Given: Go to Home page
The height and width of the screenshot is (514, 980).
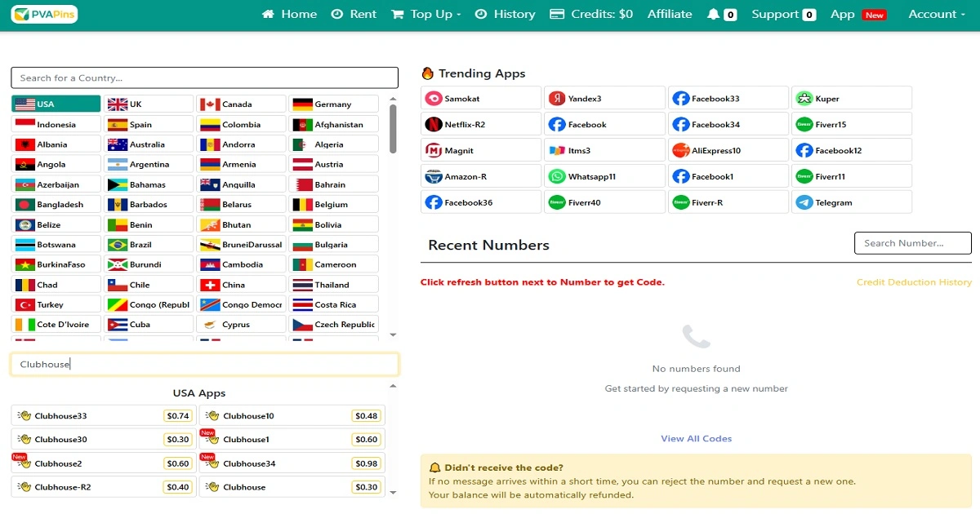Looking at the screenshot, I should coord(289,14).
